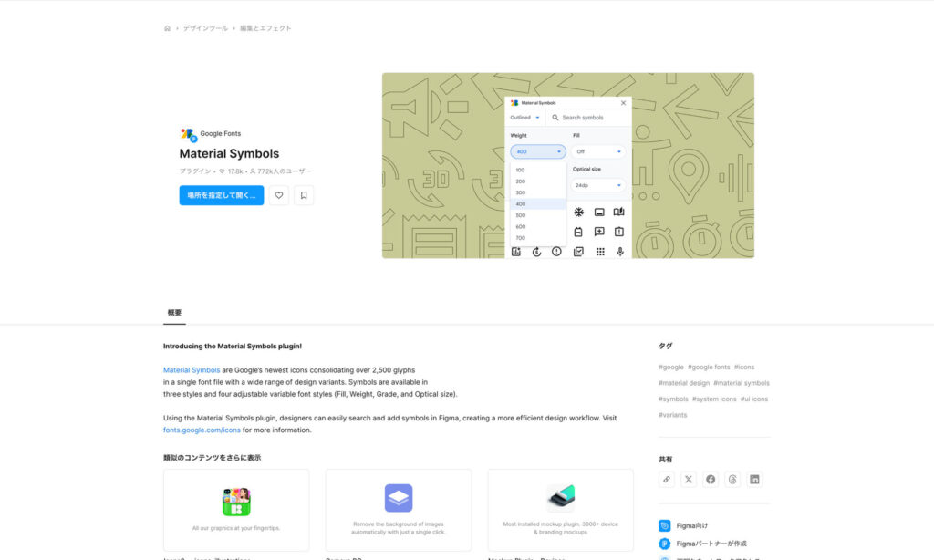Click the 共有 section heading
The width and height of the screenshot is (934, 560).
coord(665,460)
